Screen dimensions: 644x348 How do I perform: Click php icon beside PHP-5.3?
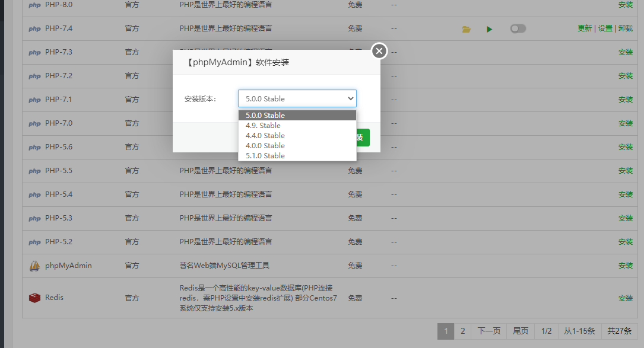pyautogui.click(x=34, y=219)
